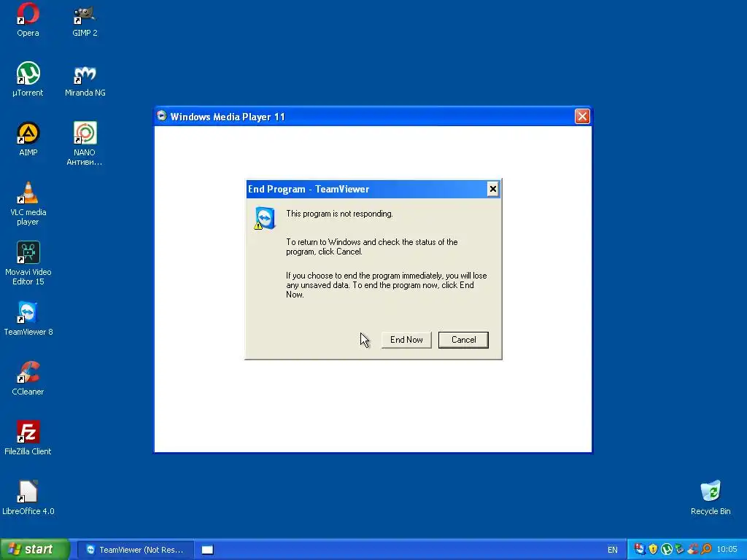Click the Windows Media Player 11 title bar
Image resolution: width=747 pixels, height=560 pixels.
[373, 117]
